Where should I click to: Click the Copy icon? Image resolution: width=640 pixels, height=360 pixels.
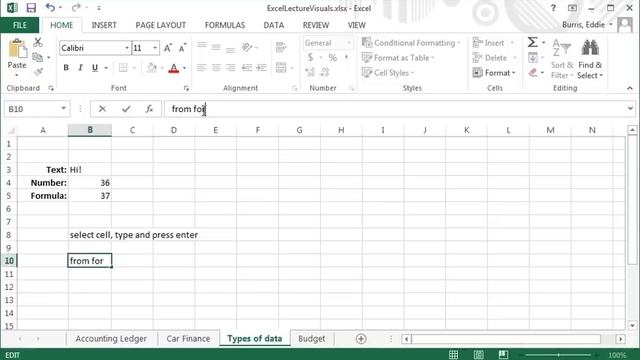[38, 57]
